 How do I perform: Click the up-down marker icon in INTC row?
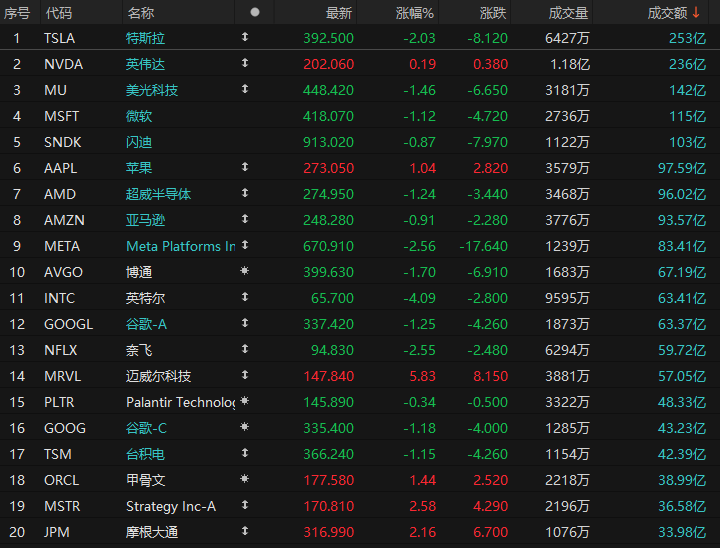pyautogui.click(x=245, y=297)
